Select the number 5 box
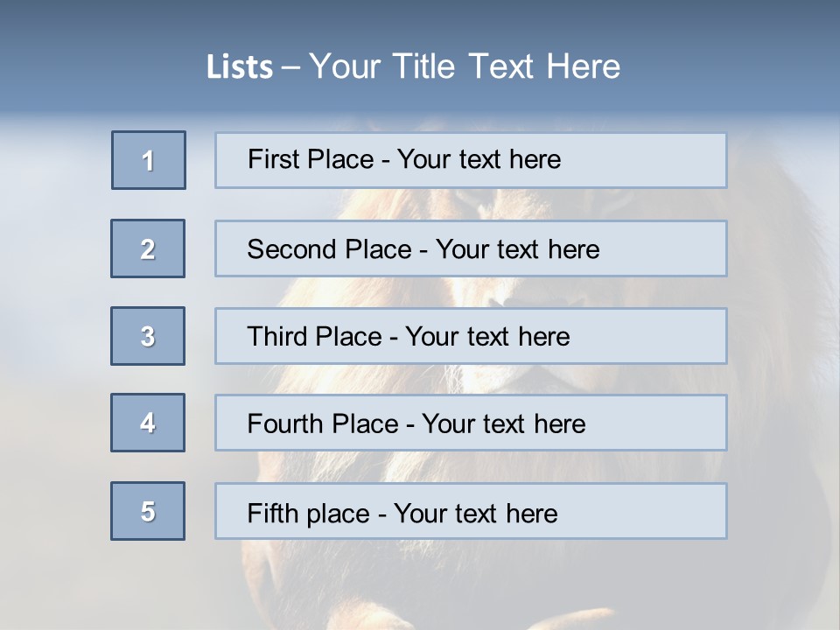Image resolution: width=840 pixels, height=630 pixels. [148, 511]
